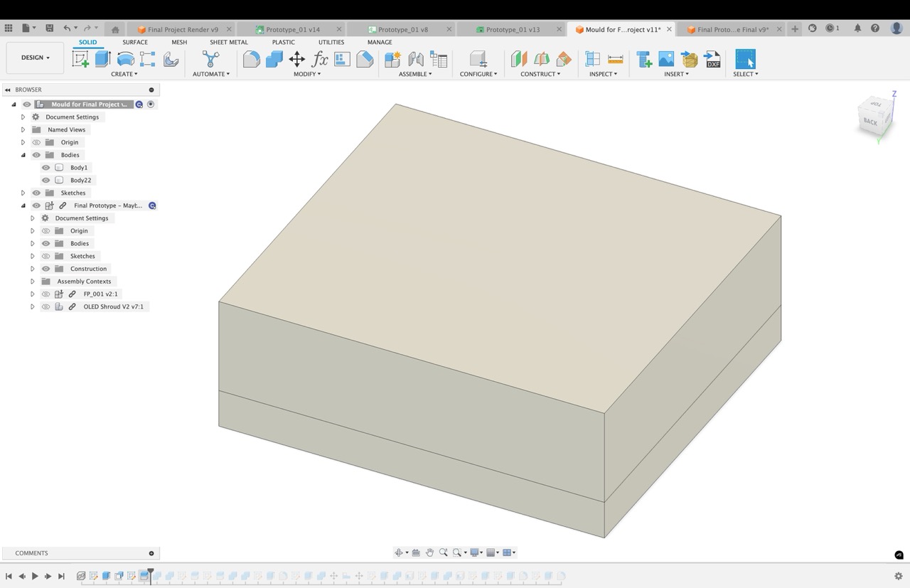The width and height of the screenshot is (910, 588).
Task: Open the Automate fork icon
Action: 210,59
